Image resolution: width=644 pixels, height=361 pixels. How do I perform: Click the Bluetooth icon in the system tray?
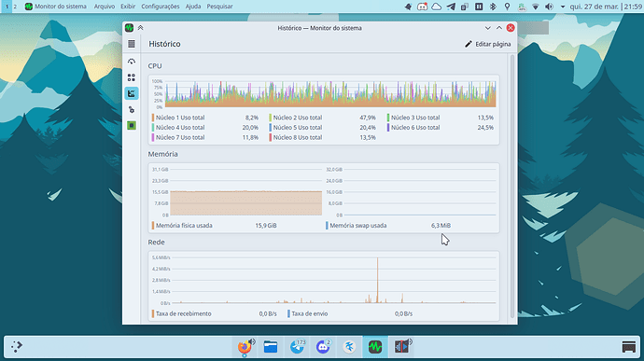[493, 7]
